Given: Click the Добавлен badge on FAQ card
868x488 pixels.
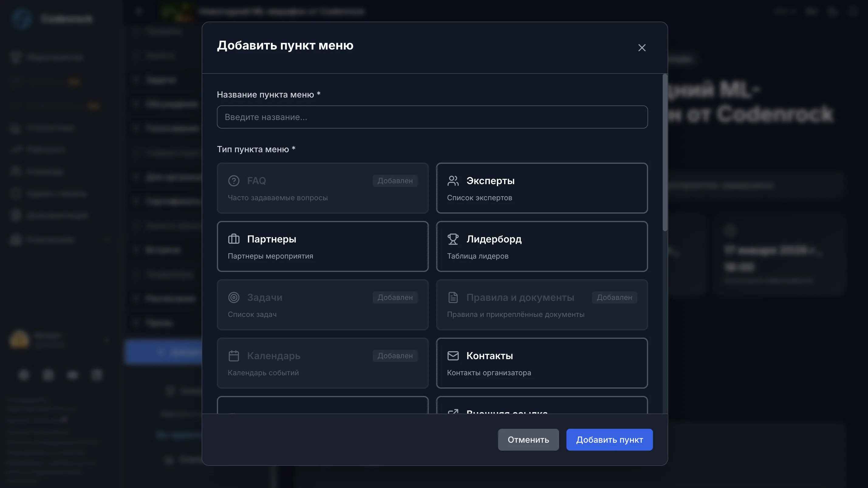Looking at the screenshot, I should pyautogui.click(x=395, y=180).
